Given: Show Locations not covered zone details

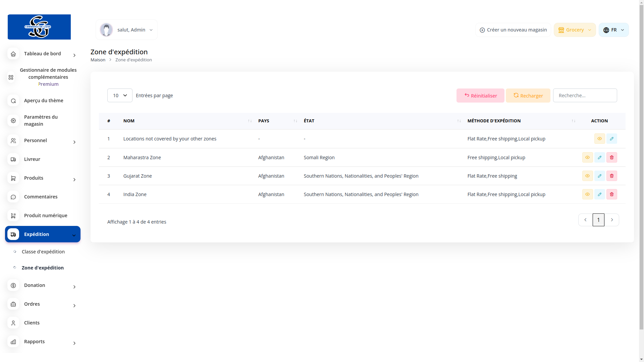Looking at the screenshot, I should (x=599, y=139).
